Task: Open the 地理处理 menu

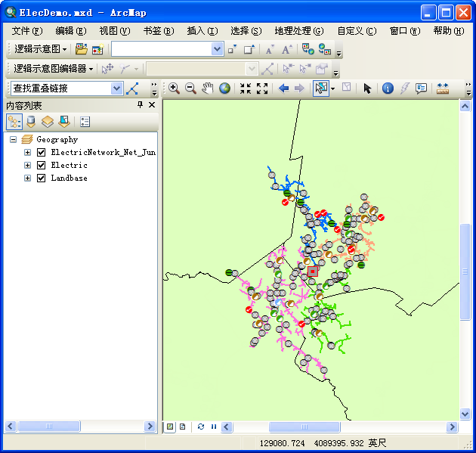Action: click(x=298, y=31)
